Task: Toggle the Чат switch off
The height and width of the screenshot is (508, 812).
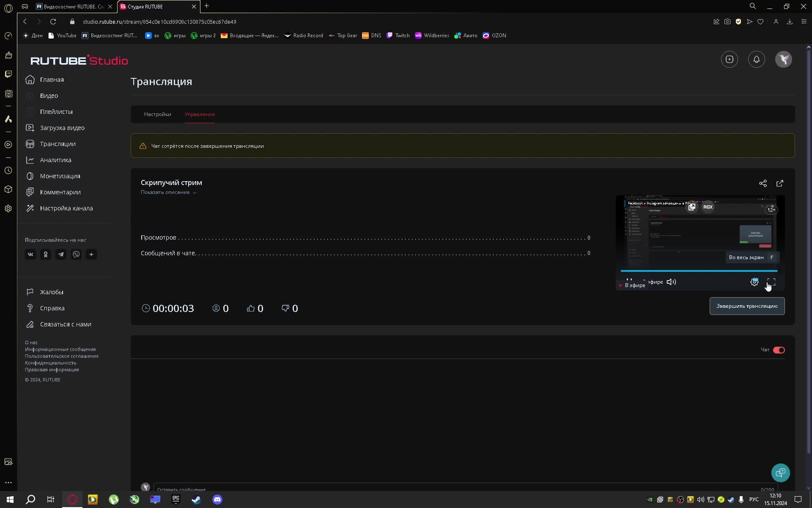Action: 779,350
